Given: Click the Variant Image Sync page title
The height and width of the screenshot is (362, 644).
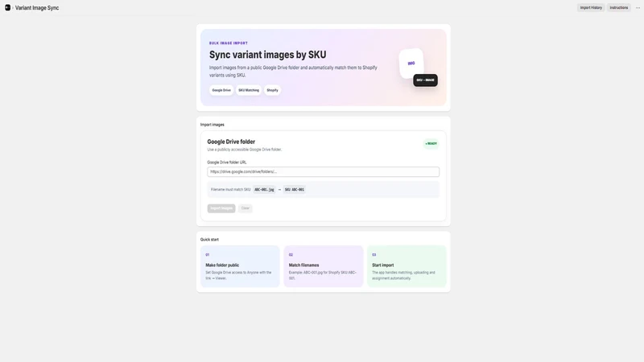Looking at the screenshot, I should pos(37,8).
